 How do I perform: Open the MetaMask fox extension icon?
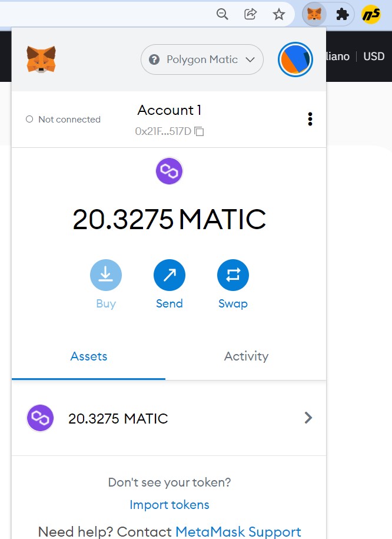[314, 15]
